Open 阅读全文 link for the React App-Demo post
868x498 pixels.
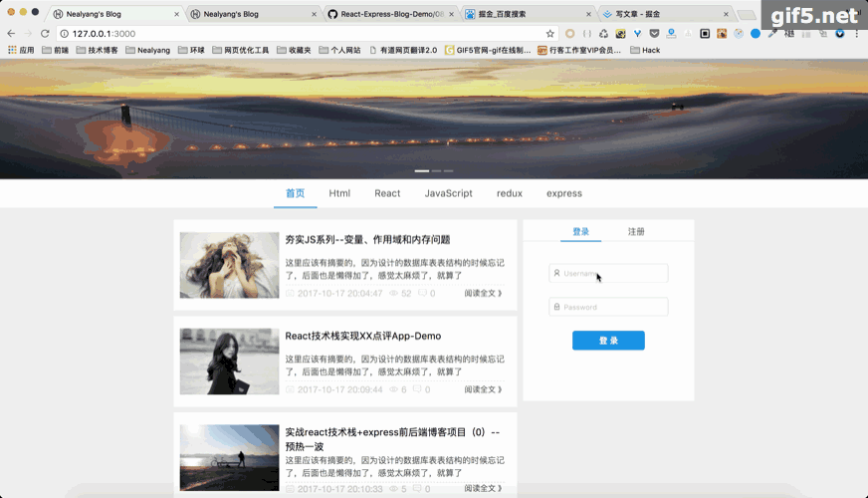pyautogui.click(x=483, y=389)
